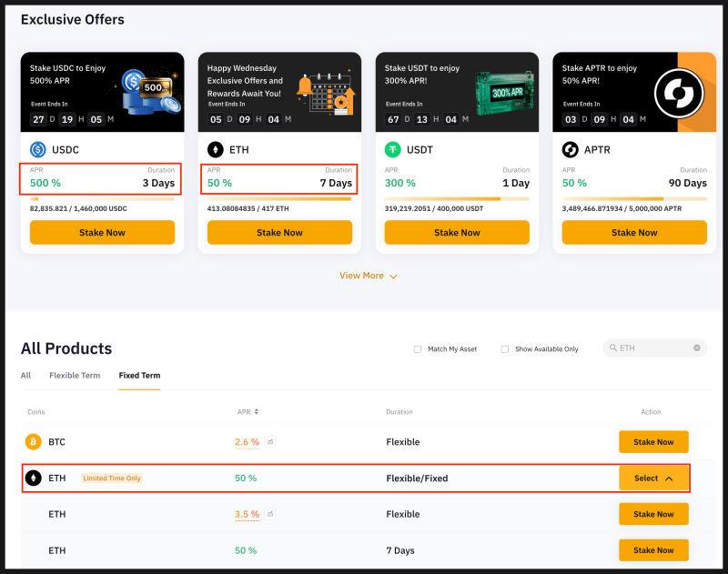Click the ETH coin icon in Exclusive Offers

(x=215, y=150)
